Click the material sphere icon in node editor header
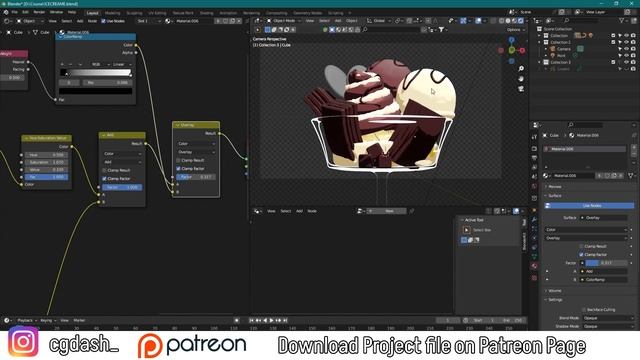Image resolution: width=640 pixels, height=360 pixels. [x=167, y=21]
